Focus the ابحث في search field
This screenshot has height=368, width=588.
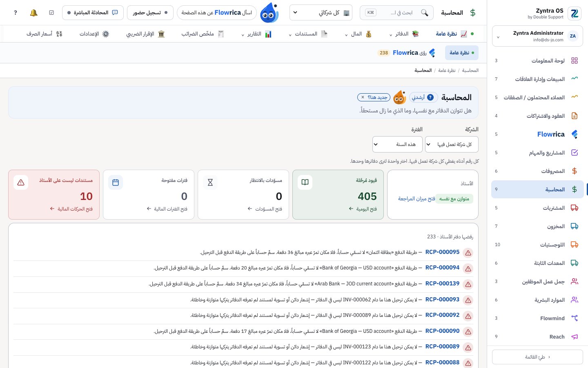coord(396,13)
